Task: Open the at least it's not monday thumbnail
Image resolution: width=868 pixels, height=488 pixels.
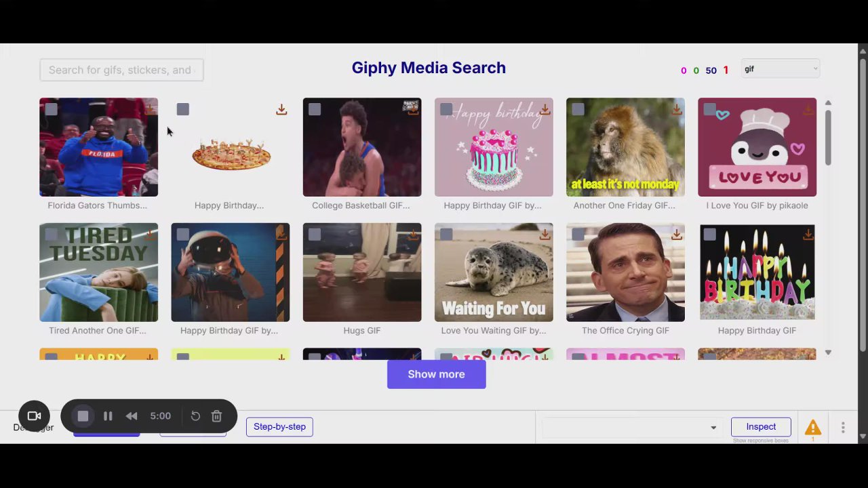Action: 625,147
